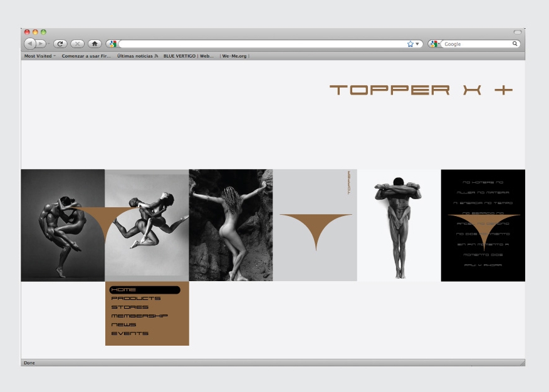Open the photo of standing man with crossed arms

click(x=399, y=225)
